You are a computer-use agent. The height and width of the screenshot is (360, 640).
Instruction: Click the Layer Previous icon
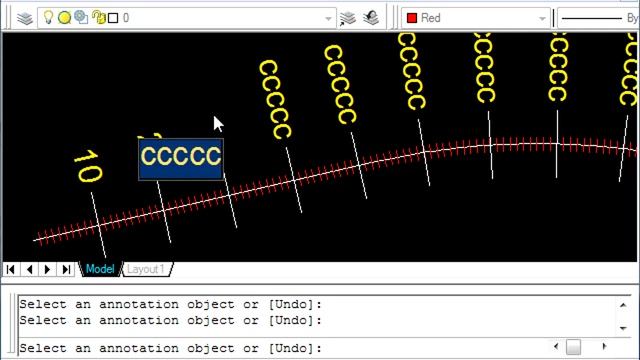[x=371, y=18]
